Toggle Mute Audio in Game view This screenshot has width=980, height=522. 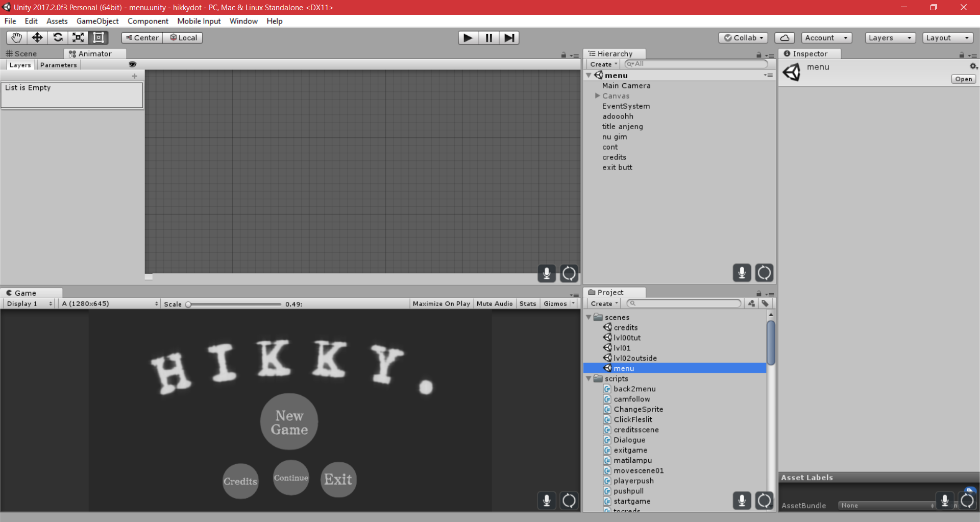point(495,303)
